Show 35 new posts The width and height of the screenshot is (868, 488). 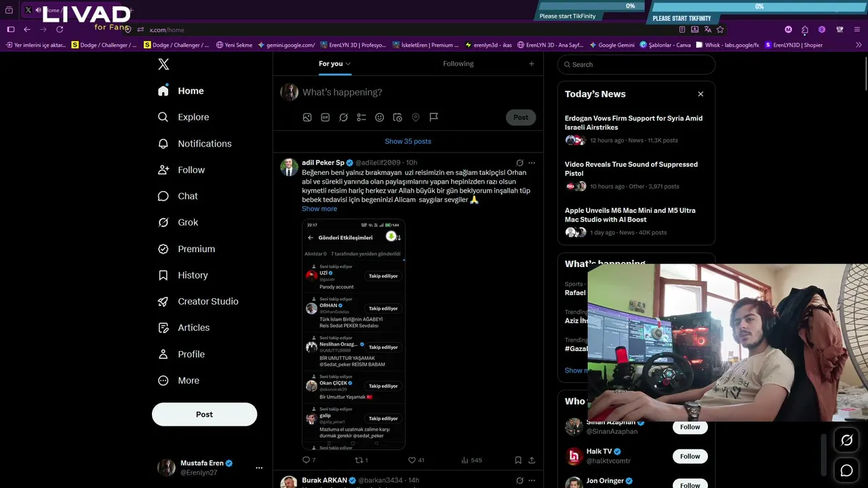tap(408, 141)
